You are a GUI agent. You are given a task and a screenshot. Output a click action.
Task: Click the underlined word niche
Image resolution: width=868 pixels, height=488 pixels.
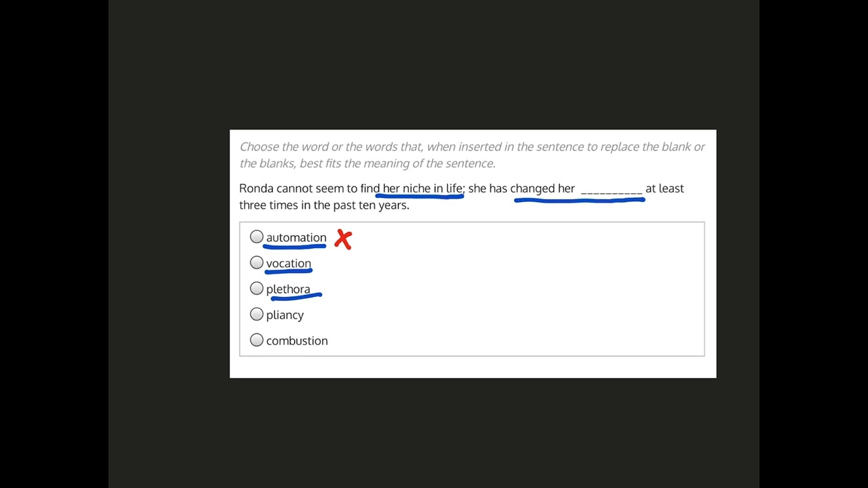coord(416,188)
